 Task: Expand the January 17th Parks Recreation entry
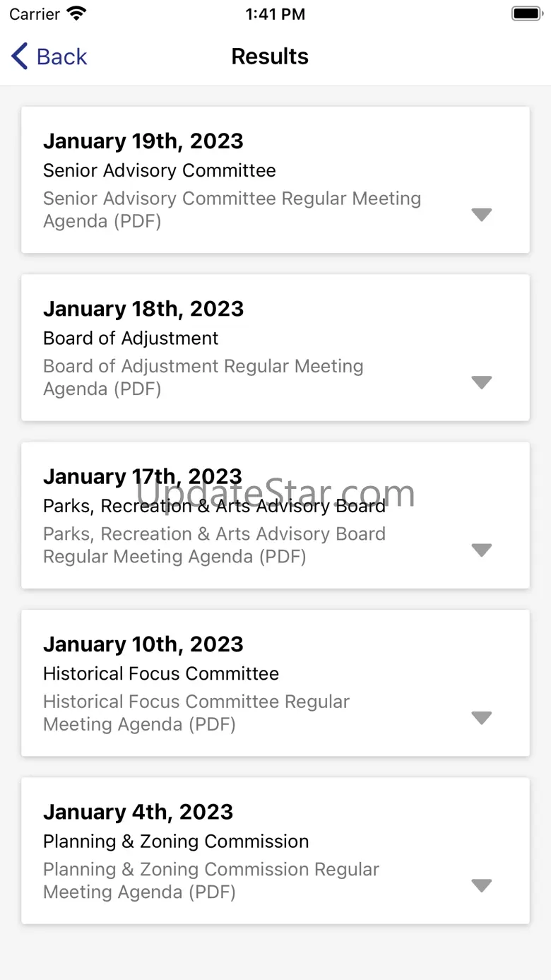pos(481,550)
